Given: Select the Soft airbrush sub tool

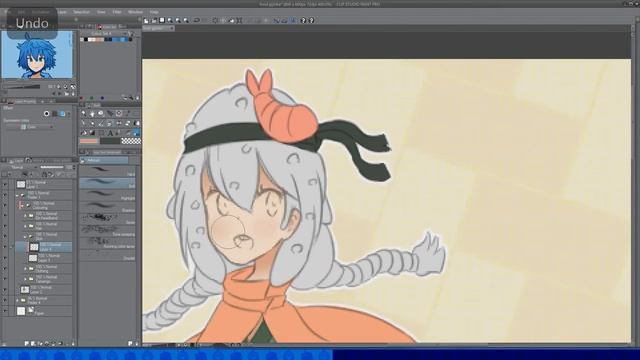Looking at the screenshot, I should (107, 183).
